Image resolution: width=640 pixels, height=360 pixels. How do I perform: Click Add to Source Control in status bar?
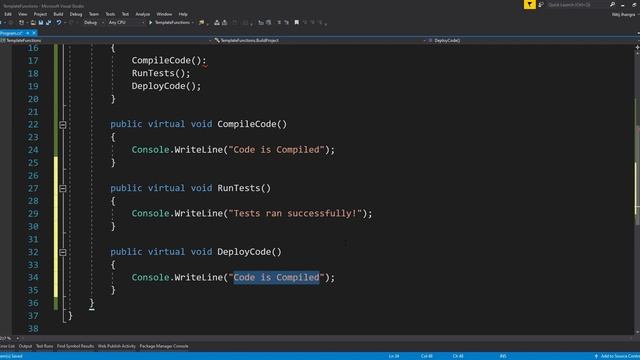(x=617, y=356)
